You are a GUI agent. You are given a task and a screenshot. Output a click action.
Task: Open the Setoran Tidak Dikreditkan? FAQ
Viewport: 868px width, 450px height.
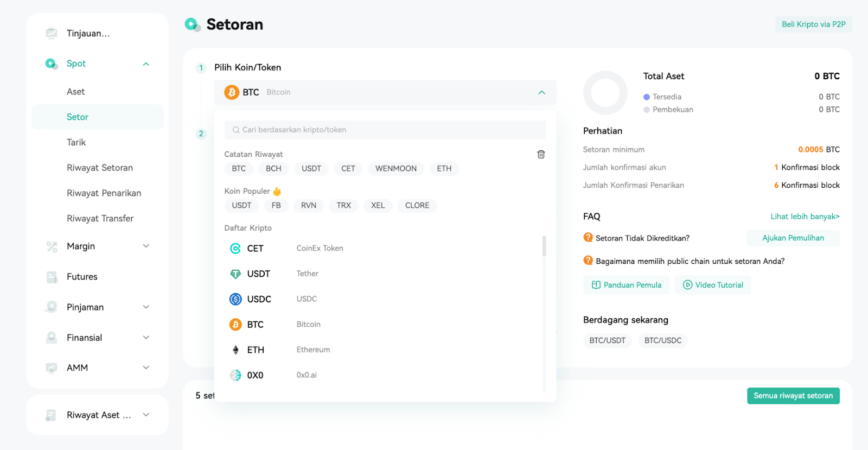[642, 238]
